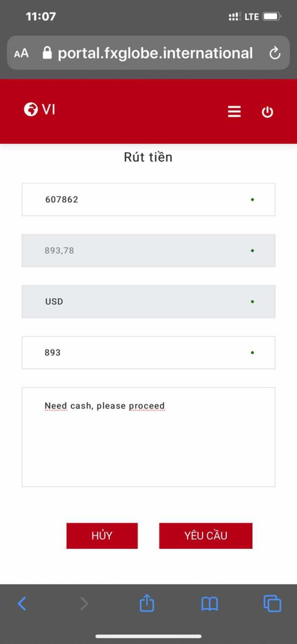Click the globe language icon
297x644 pixels.
[x=31, y=109]
